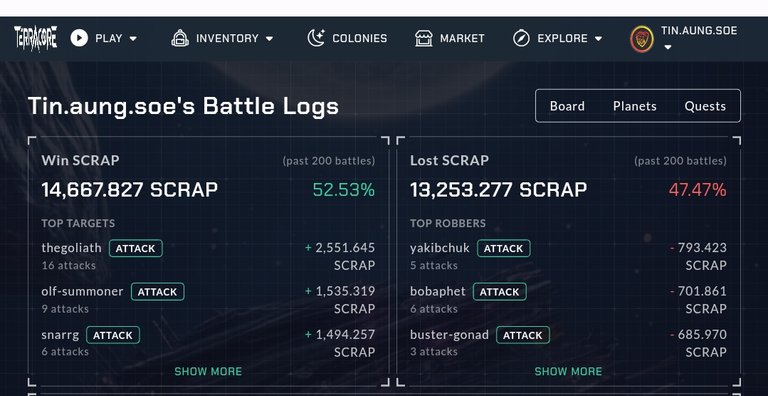Attack buster-gonad player

pyautogui.click(x=523, y=335)
